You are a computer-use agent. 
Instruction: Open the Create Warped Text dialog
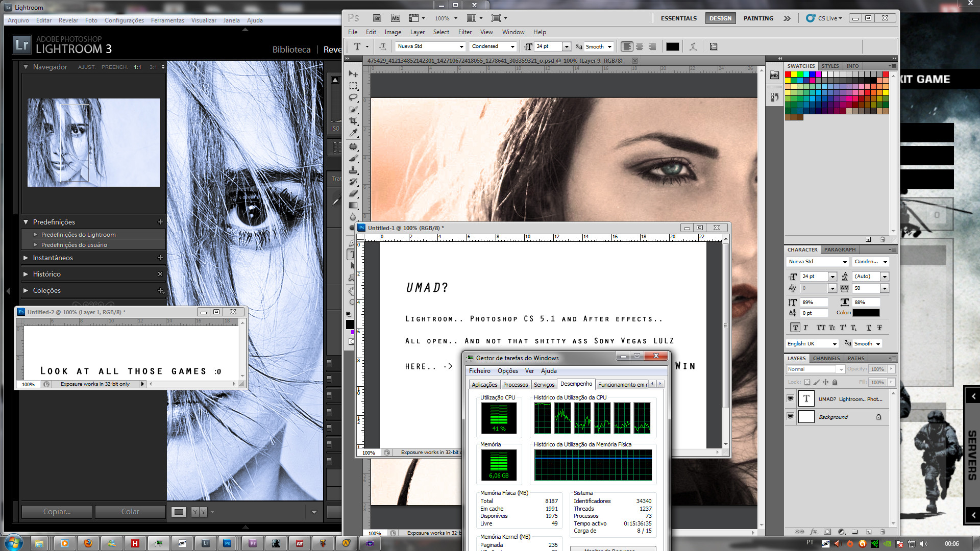pos(693,46)
